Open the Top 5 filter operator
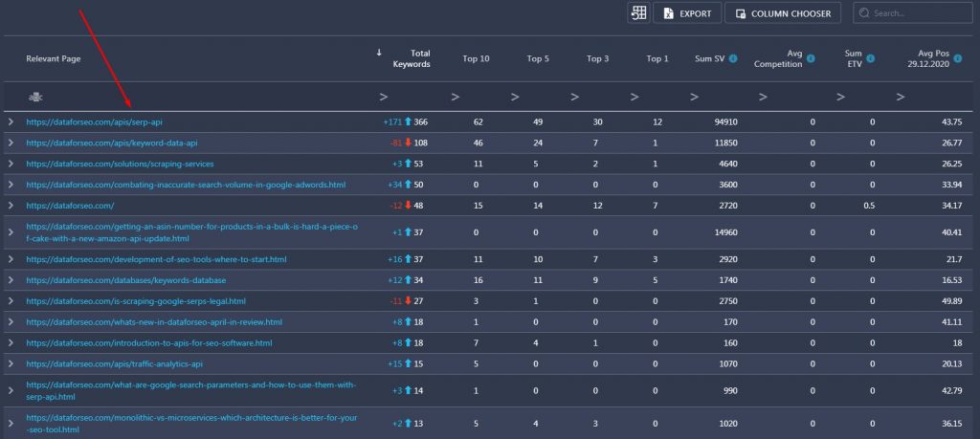 tap(515, 97)
